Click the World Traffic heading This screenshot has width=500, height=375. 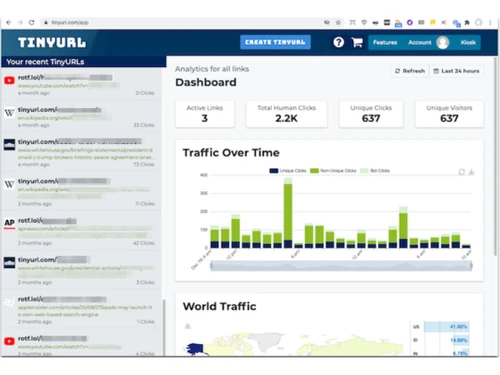[220, 306]
